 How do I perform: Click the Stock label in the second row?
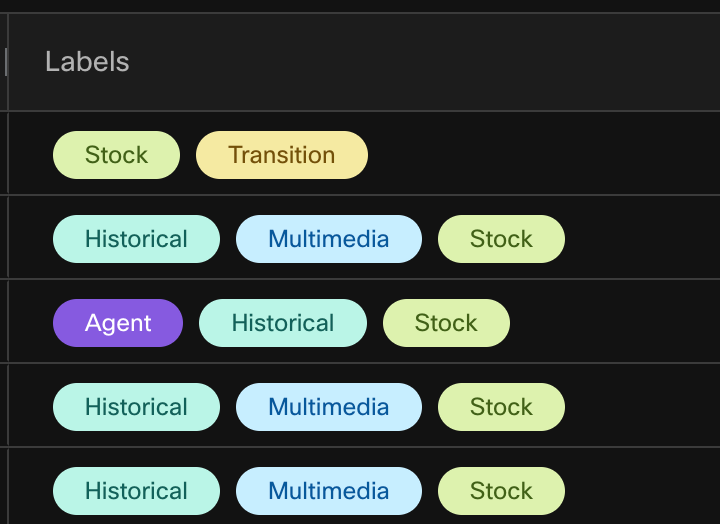[501, 239]
